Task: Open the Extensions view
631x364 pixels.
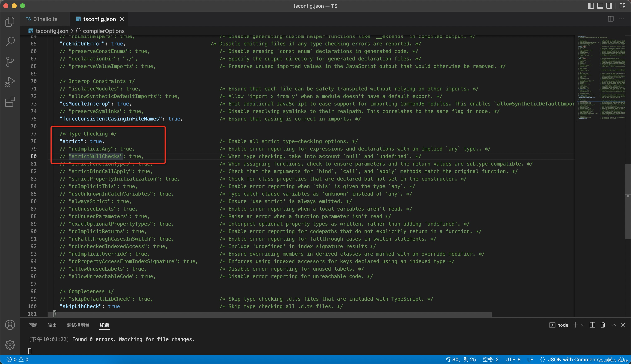Action: (10, 102)
